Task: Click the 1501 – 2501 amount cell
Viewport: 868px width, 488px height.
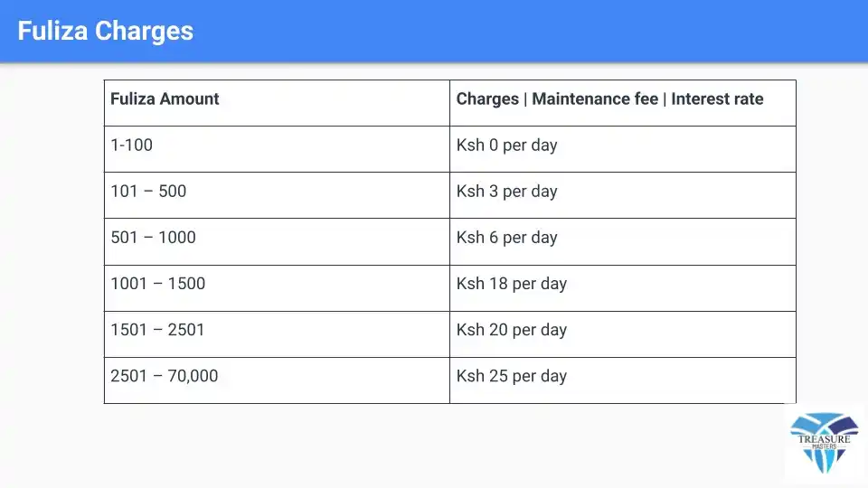Action: pyautogui.click(x=277, y=333)
